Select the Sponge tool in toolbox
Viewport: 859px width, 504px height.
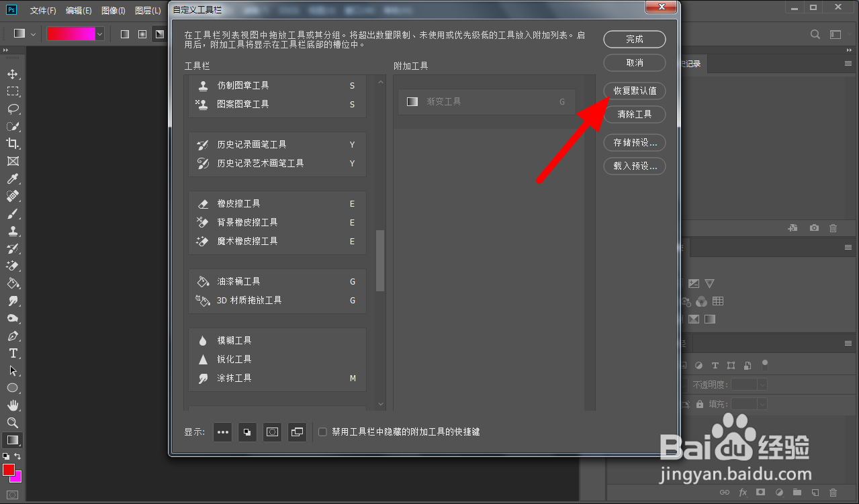coord(13,318)
